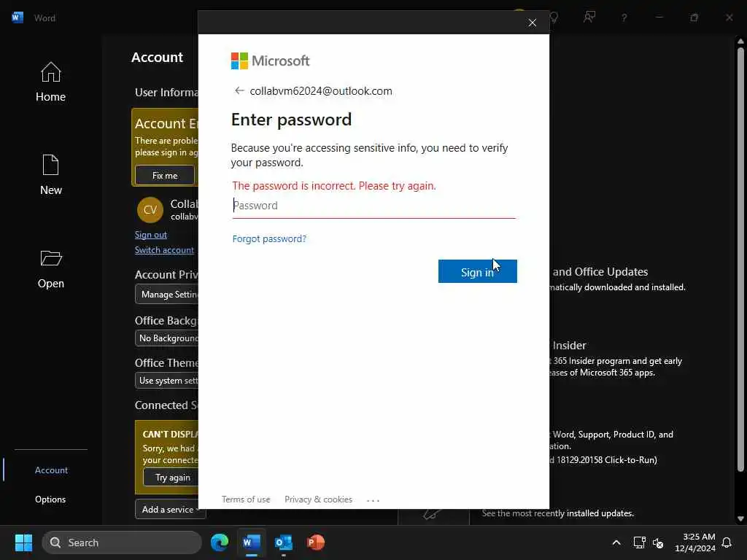Click the back arrow beside the email address
This screenshot has height=560, width=747.
tap(239, 90)
